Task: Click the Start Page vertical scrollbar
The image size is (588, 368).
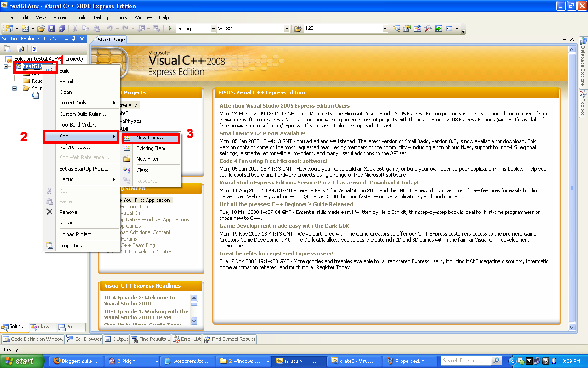Action: tap(571, 187)
